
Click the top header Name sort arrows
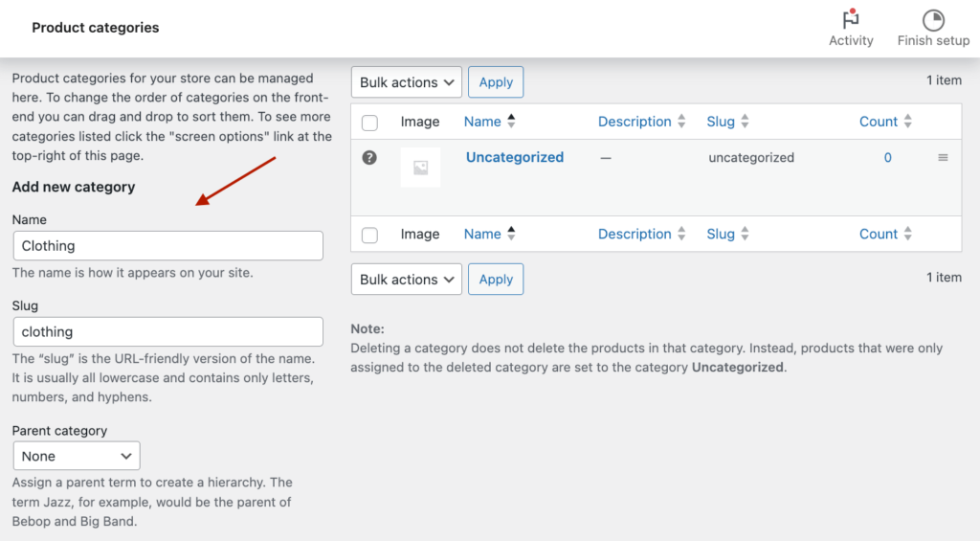click(x=511, y=121)
